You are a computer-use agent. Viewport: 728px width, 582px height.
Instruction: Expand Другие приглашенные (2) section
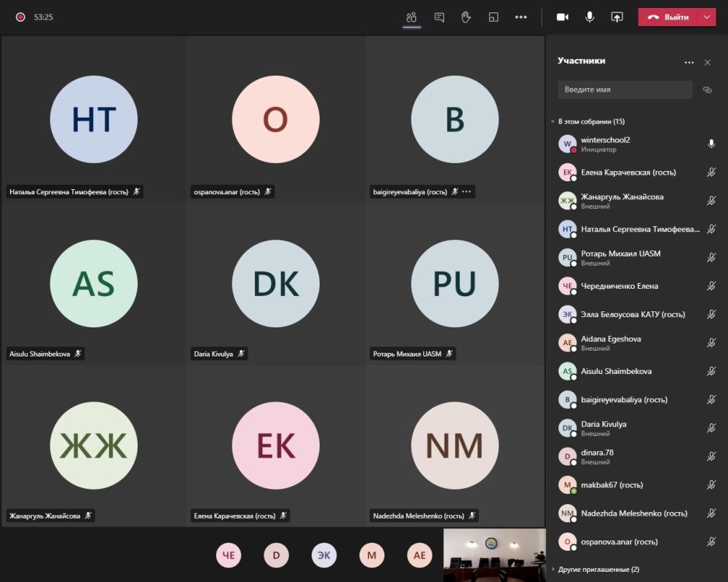pyautogui.click(x=596, y=569)
